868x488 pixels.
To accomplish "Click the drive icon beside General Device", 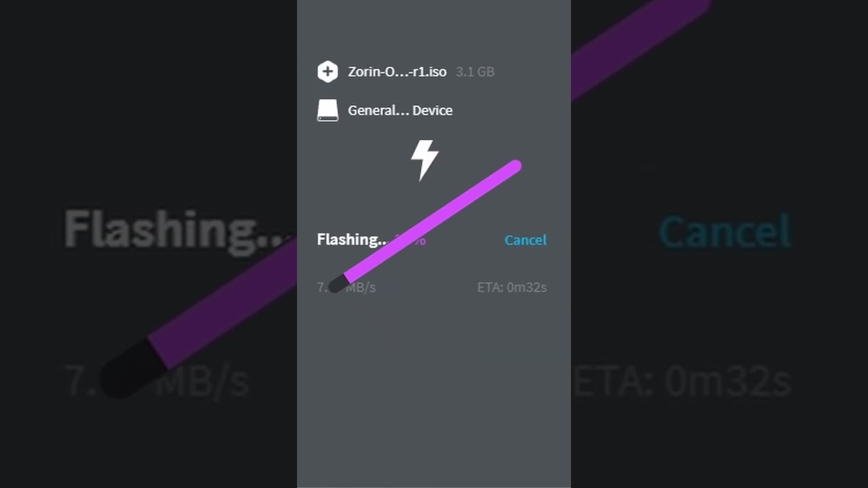I will (x=328, y=110).
